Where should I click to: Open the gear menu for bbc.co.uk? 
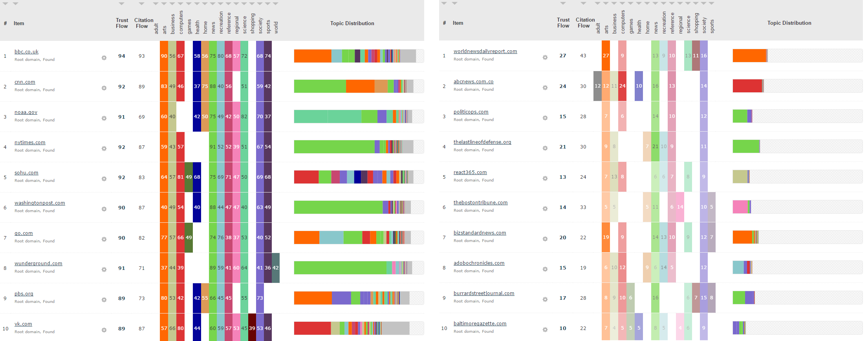tap(104, 58)
